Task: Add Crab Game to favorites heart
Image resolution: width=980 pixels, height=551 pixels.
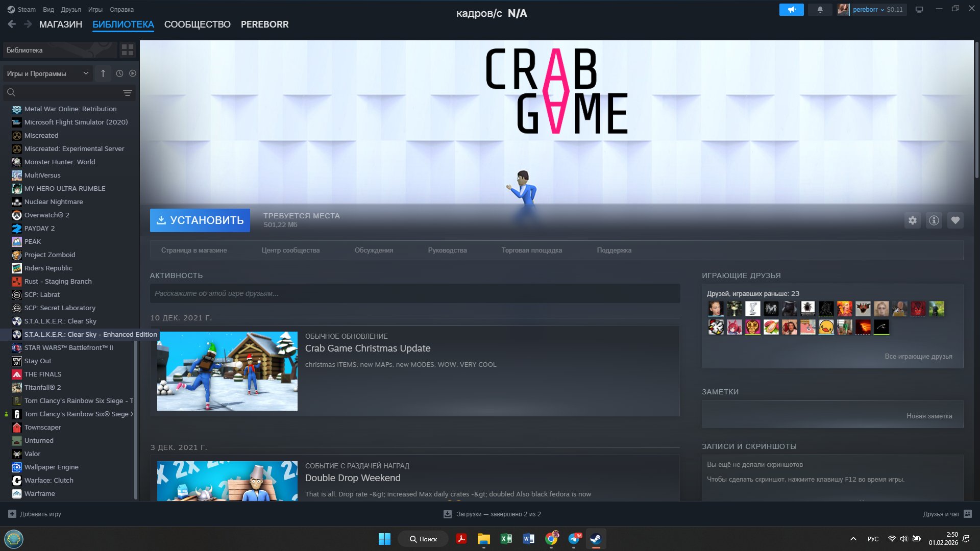Action: 955,220
